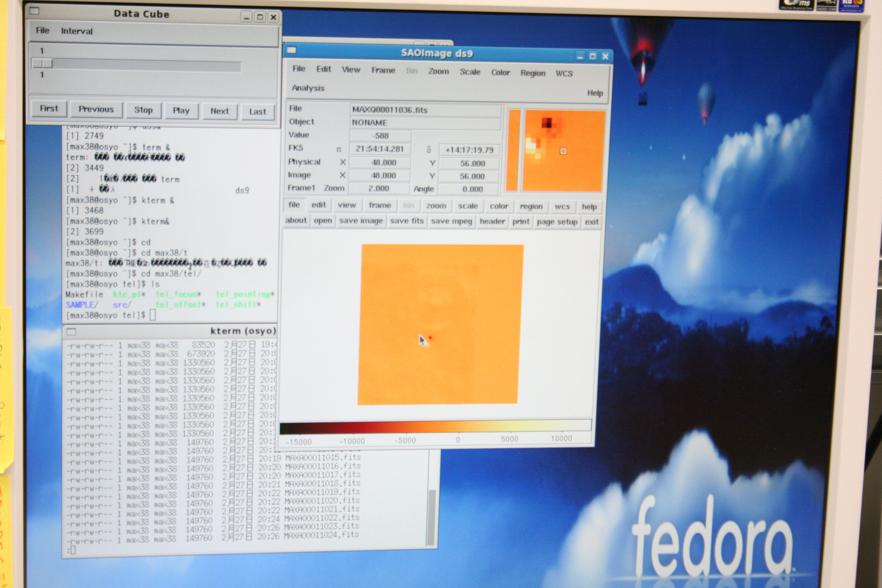Maximize the SAOImage ds9 window
The height and width of the screenshot is (588, 882).
593,56
